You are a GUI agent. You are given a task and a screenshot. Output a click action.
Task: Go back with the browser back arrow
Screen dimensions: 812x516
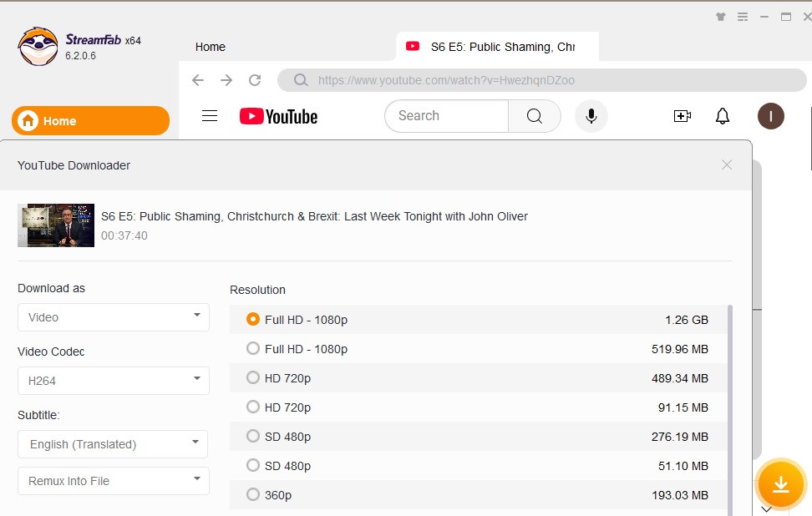tap(198, 80)
